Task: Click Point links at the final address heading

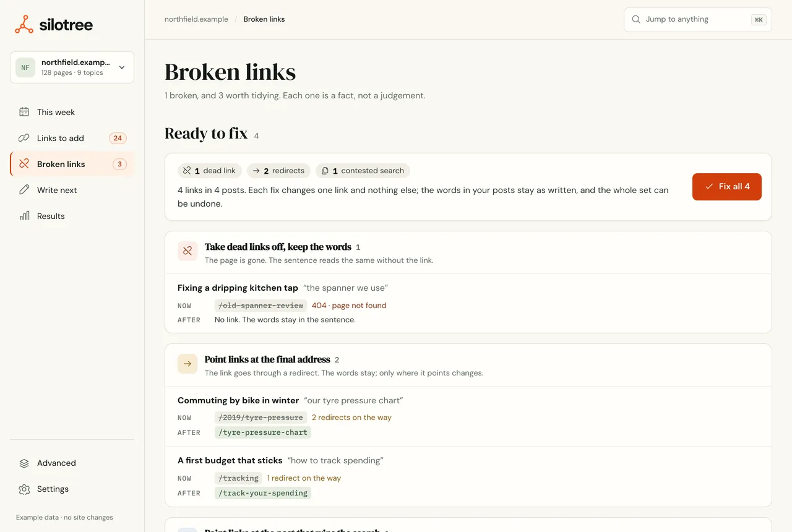Action: pyautogui.click(x=267, y=359)
